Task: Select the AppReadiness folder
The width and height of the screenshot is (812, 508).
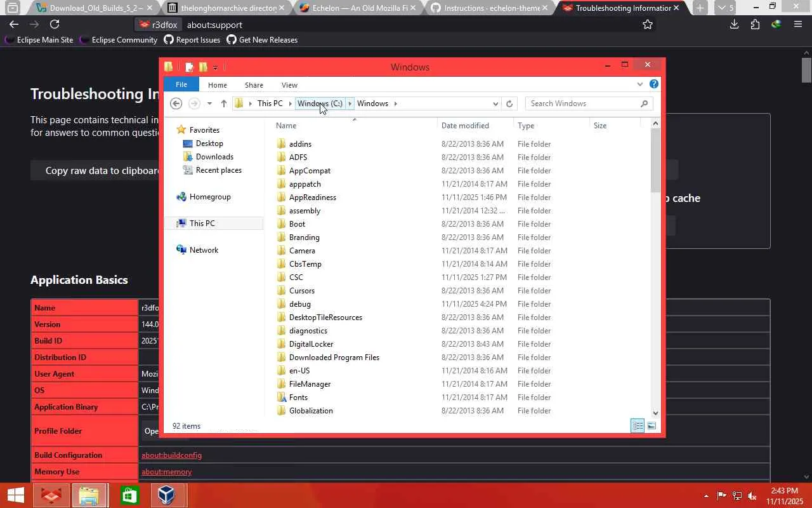Action: (x=312, y=197)
